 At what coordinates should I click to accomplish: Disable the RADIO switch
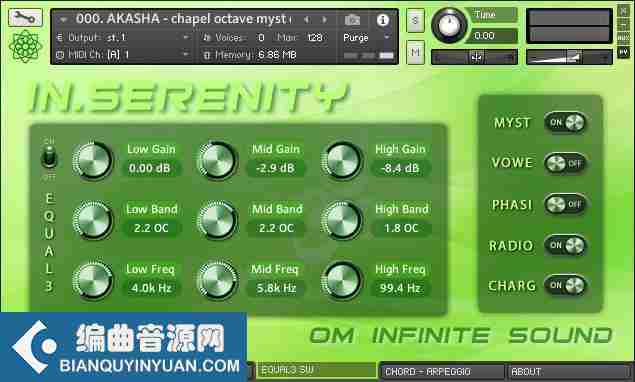[x=565, y=245]
